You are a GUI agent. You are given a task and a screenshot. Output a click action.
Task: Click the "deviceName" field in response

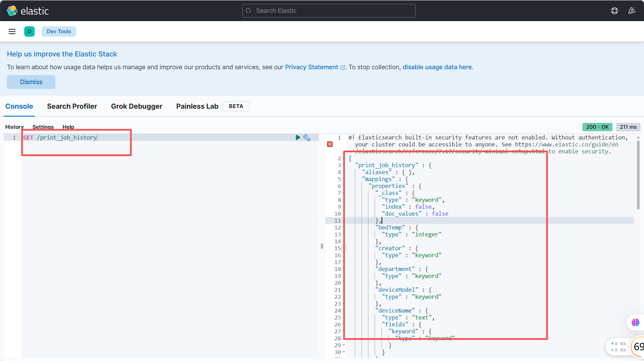(x=395, y=310)
